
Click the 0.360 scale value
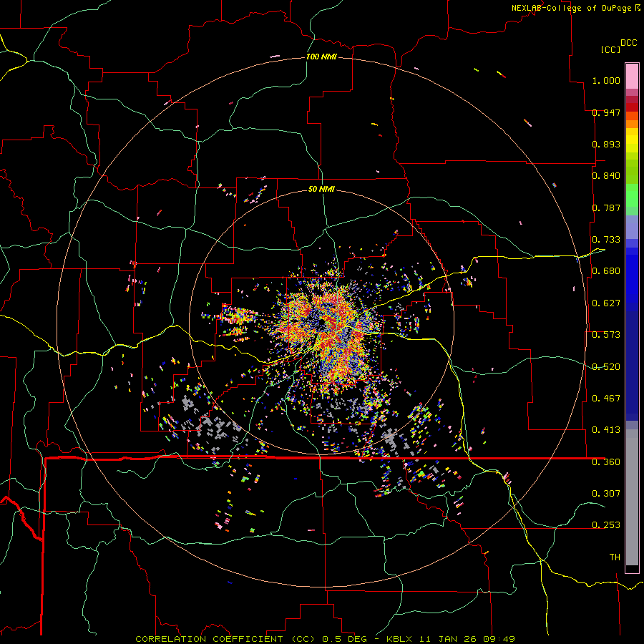tap(606, 462)
